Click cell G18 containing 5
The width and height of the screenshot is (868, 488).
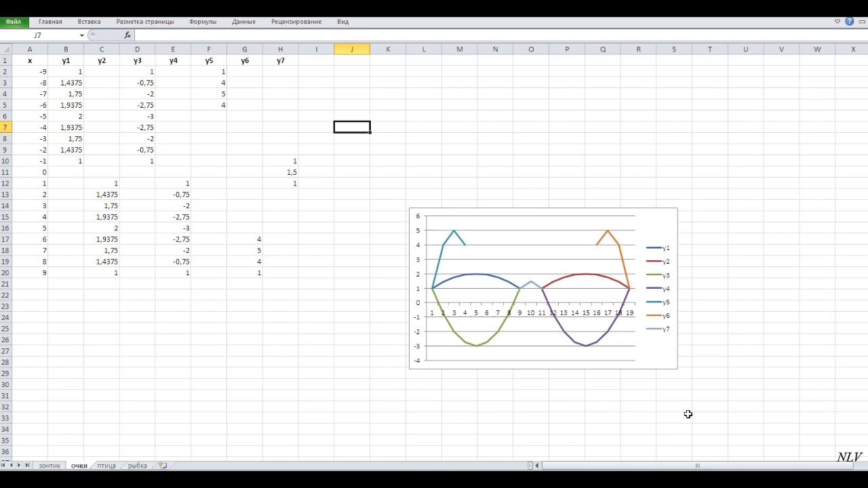pos(245,251)
